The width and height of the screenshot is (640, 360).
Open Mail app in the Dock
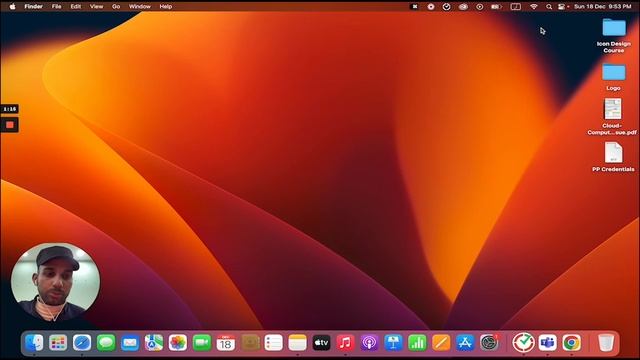click(x=130, y=343)
